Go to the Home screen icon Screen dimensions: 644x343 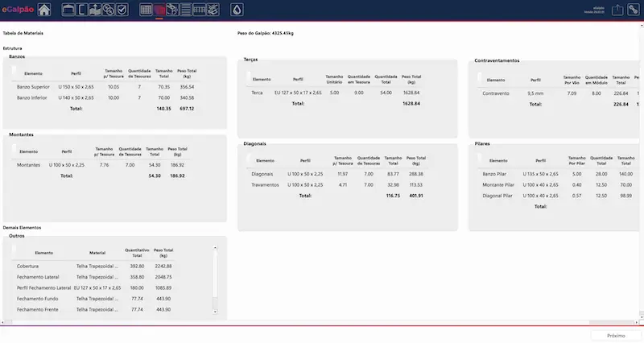[x=44, y=10]
